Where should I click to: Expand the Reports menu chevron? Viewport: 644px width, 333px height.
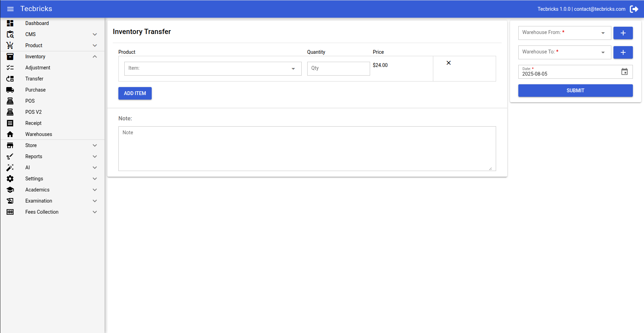click(95, 156)
